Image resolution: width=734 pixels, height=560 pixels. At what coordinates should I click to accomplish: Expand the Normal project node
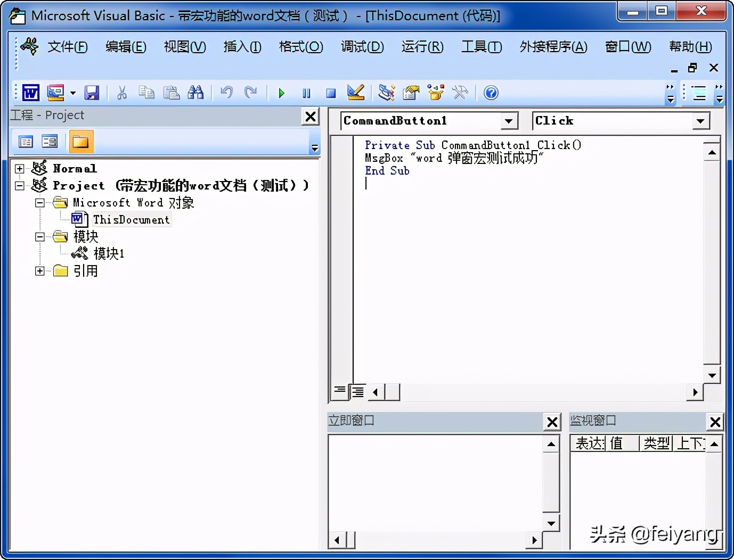(19, 168)
